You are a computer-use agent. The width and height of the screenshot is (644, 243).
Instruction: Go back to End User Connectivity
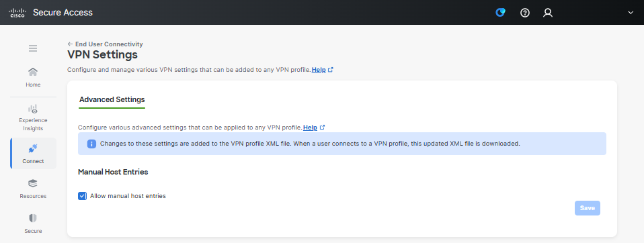coord(109,44)
